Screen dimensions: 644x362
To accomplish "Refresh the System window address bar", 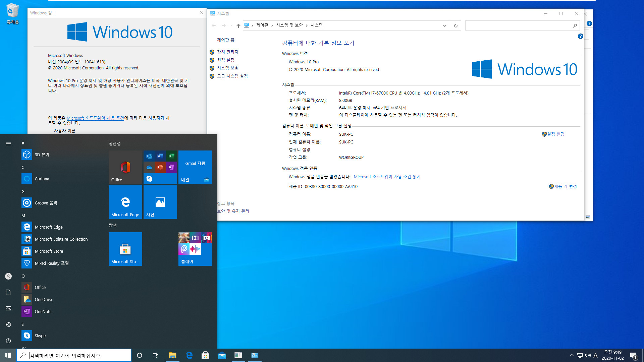I will click(455, 25).
